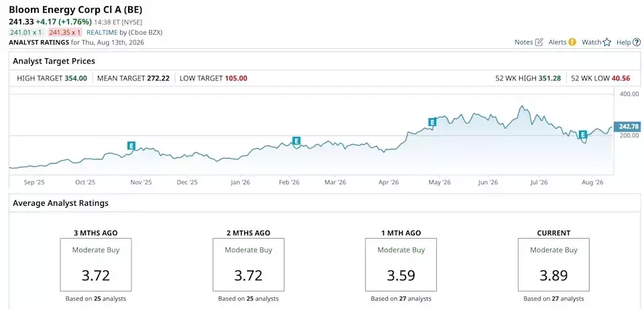Image resolution: width=644 pixels, height=309 pixels.
Task: Click the Watch link
Action: (x=592, y=42)
